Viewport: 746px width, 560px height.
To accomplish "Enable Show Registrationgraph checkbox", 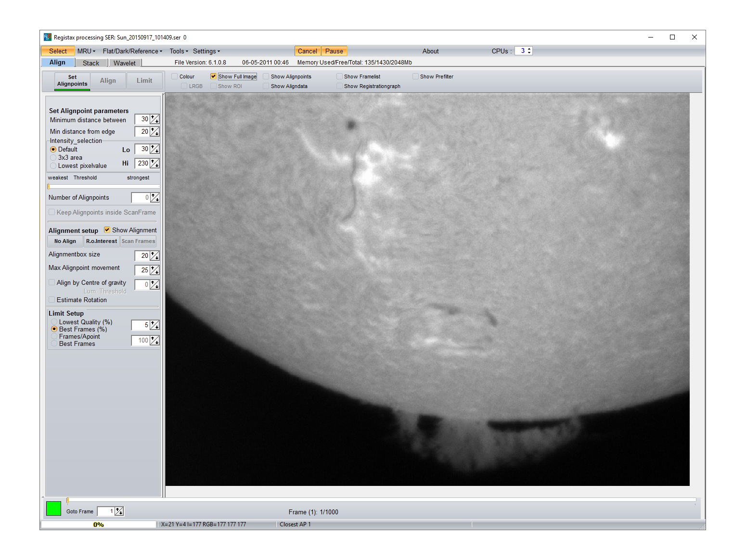I will pyautogui.click(x=339, y=86).
